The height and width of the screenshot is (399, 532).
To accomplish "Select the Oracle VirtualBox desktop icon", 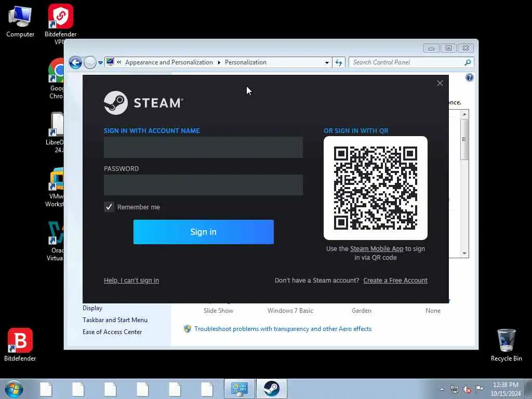I will pyautogui.click(x=55, y=241).
